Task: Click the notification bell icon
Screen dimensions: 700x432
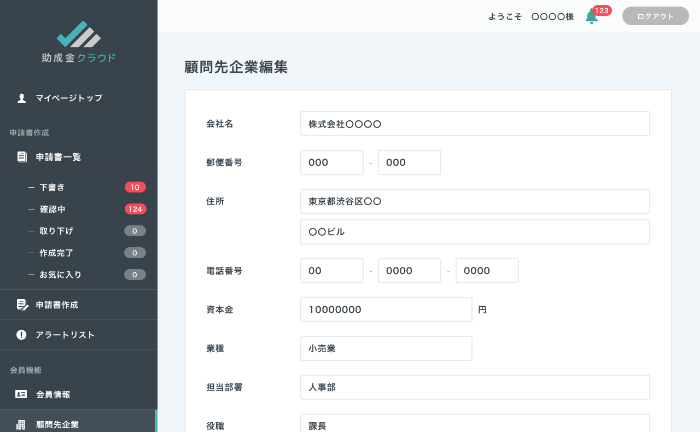Action: tap(591, 17)
